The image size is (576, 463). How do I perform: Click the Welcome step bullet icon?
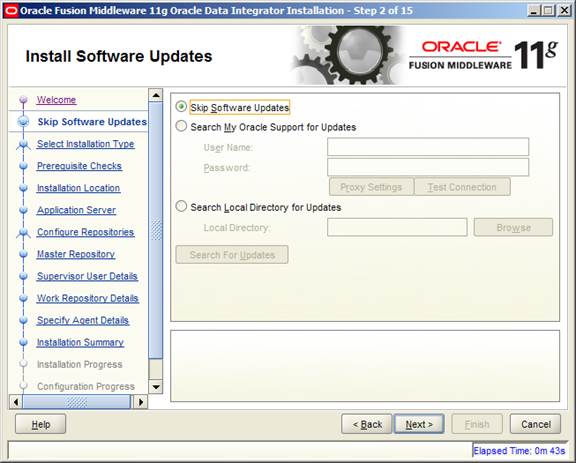tap(23, 100)
